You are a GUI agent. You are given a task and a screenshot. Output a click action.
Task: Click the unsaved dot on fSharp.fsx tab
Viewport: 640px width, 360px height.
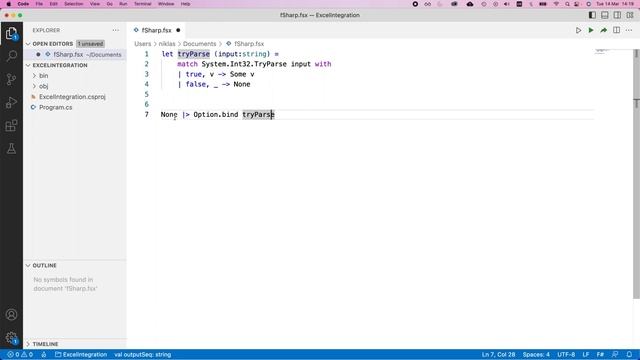(x=178, y=30)
